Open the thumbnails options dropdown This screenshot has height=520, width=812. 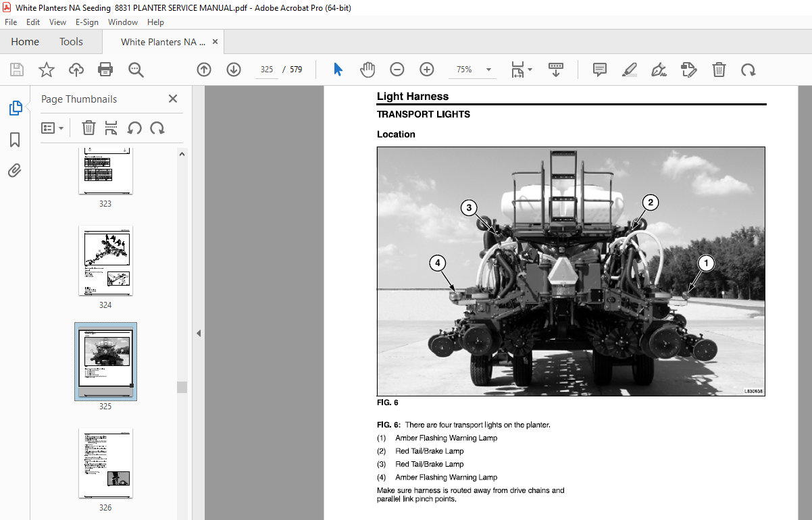pyautogui.click(x=52, y=128)
